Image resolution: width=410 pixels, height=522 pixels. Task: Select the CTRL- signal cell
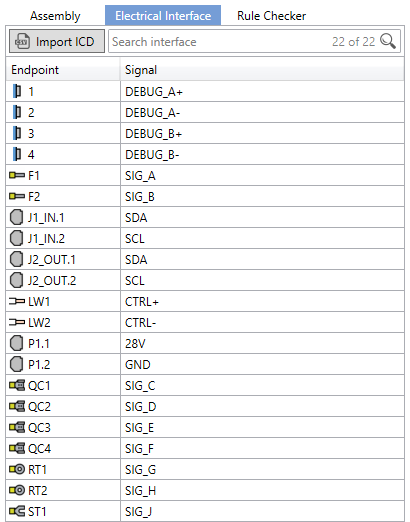[x=262, y=322]
